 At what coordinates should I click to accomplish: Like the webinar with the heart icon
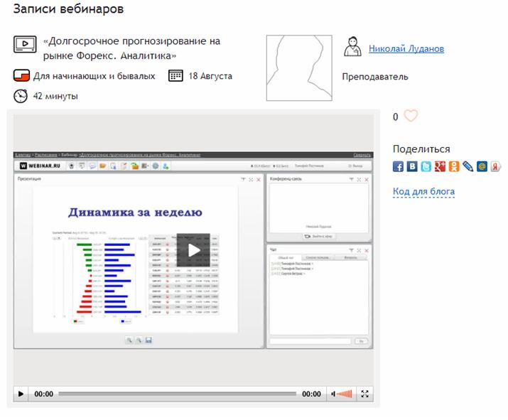[411, 117]
